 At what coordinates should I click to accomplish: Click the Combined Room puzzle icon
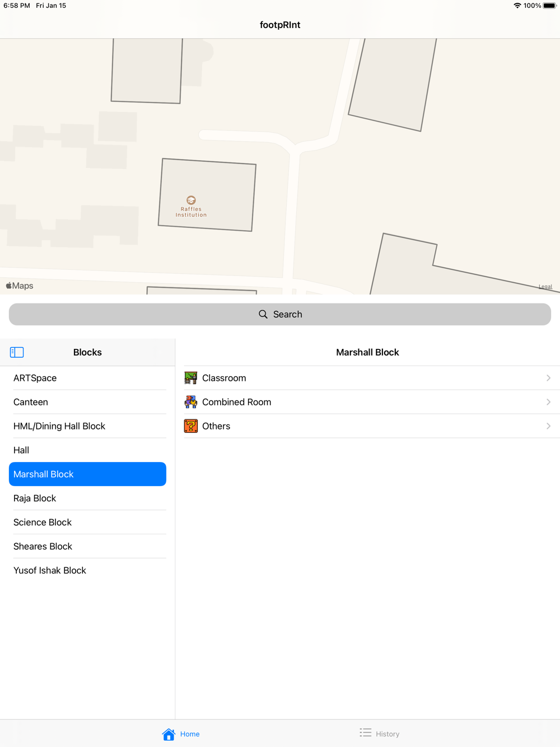point(191,402)
